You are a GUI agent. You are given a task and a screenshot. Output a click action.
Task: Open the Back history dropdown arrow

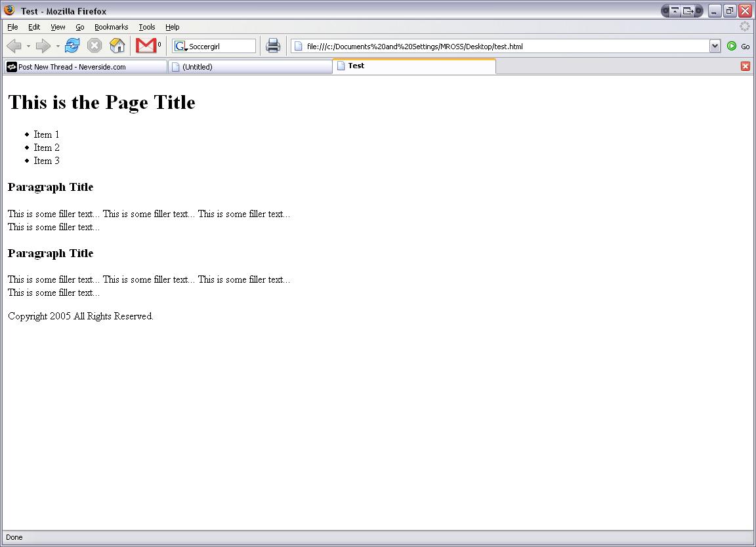point(28,47)
